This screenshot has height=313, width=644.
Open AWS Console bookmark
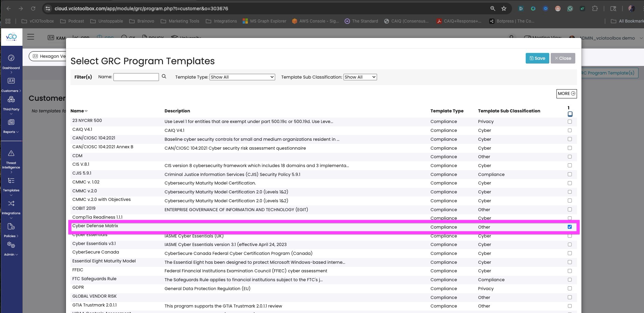point(315,21)
